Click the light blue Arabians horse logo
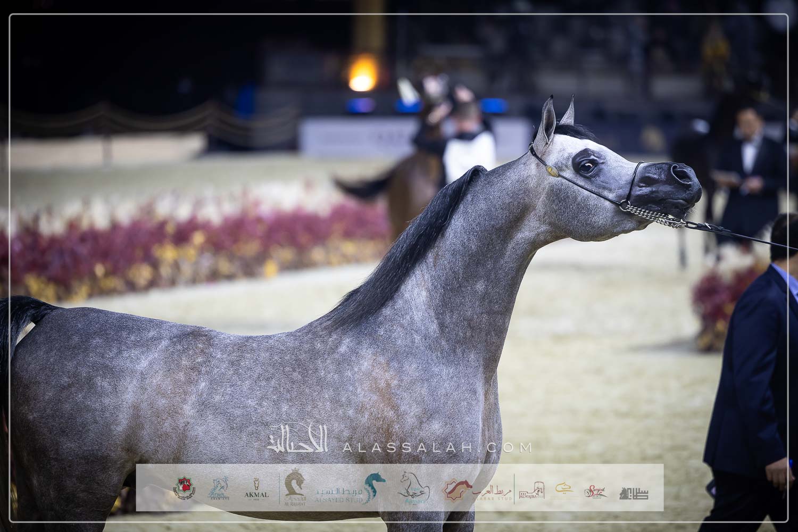 click(218, 488)
